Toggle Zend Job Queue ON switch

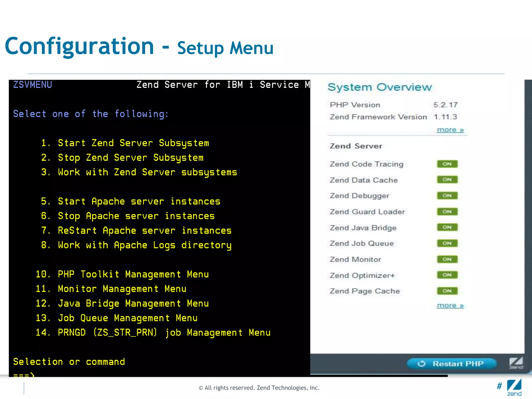click(x=447, y=243)
